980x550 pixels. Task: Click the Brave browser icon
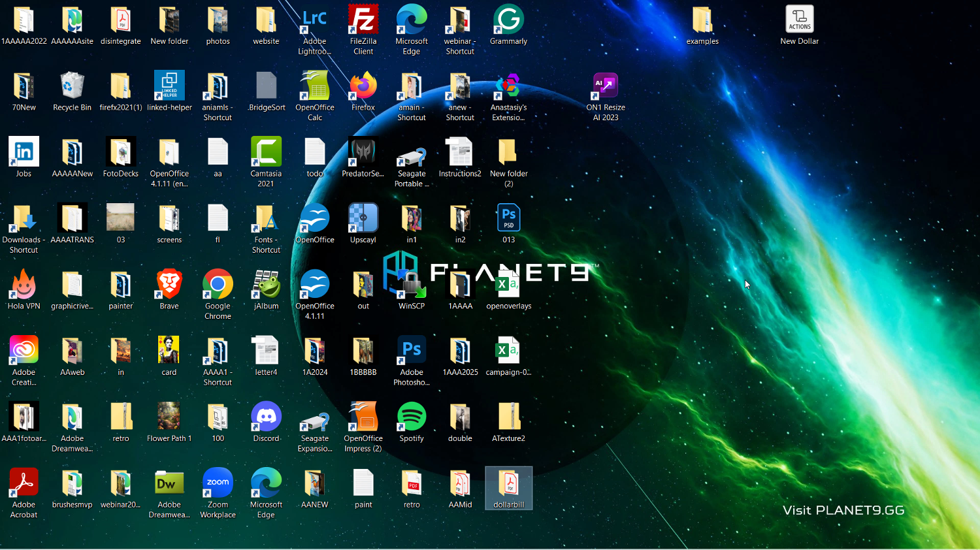pos(169,285)
